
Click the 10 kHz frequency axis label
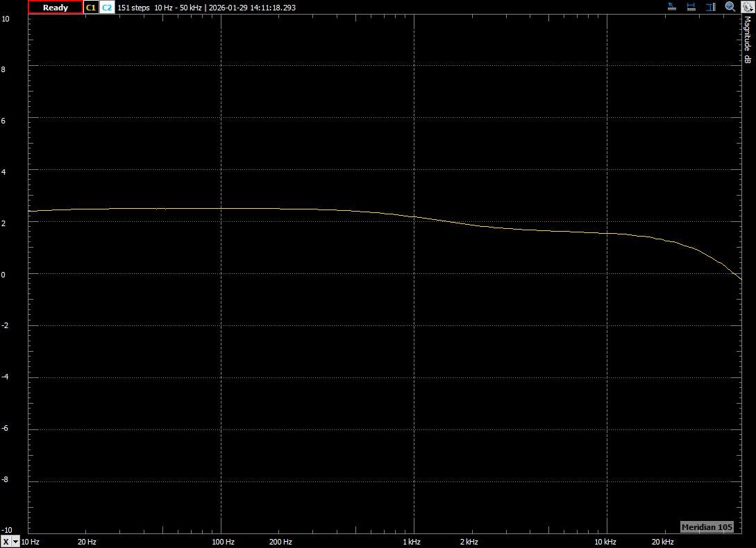coord(605,542)
